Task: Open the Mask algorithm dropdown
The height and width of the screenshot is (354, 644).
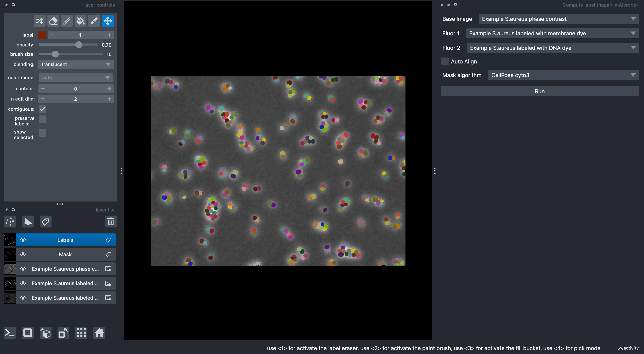Action: 563,75
